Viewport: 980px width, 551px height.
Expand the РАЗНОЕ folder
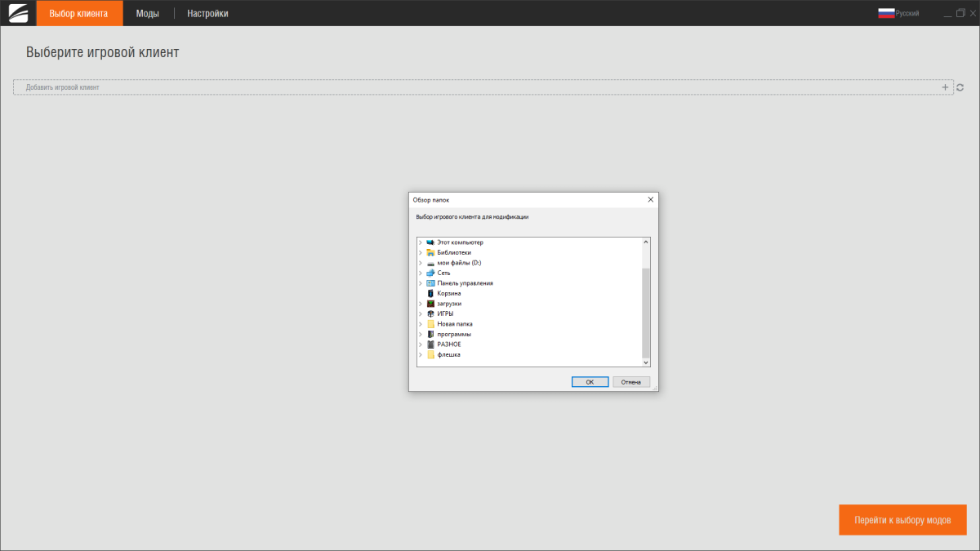[x=421, y=344]
